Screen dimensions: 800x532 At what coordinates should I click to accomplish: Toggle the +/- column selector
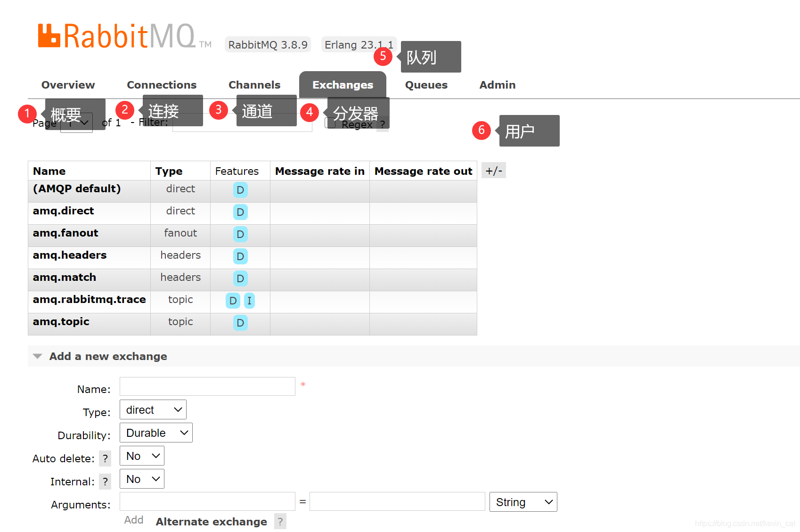pyautogui.click(x=494, y=171)
